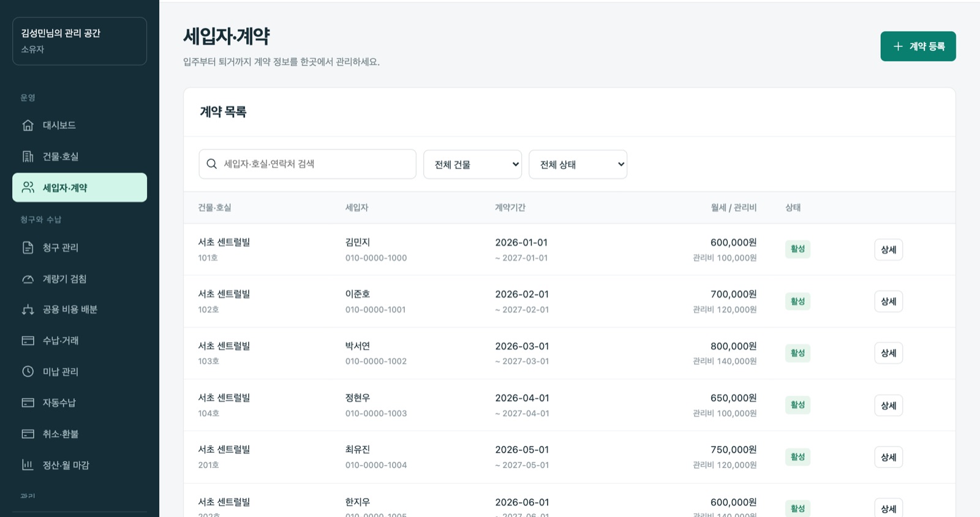Open the 전체 건물 dropdown

[472, 164]
